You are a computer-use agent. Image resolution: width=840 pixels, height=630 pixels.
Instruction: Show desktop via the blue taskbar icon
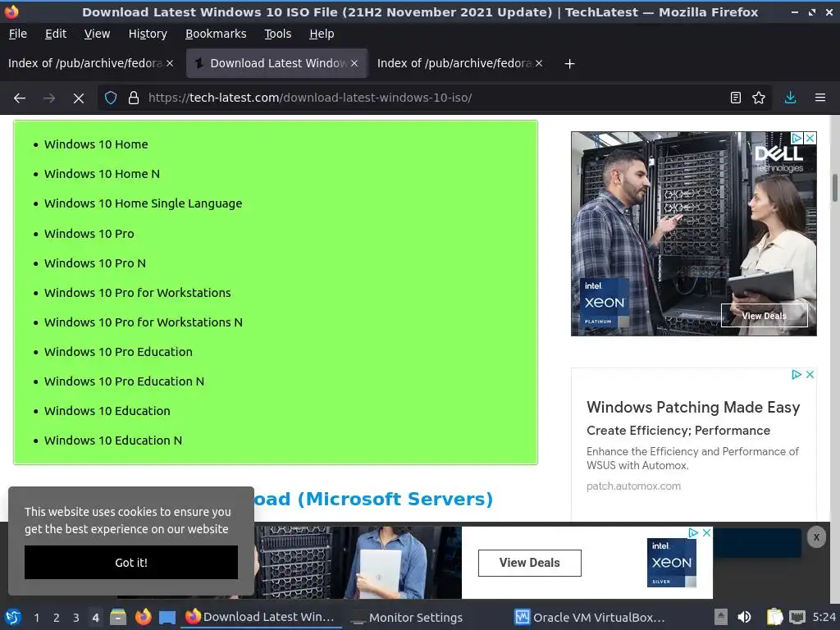167,617
